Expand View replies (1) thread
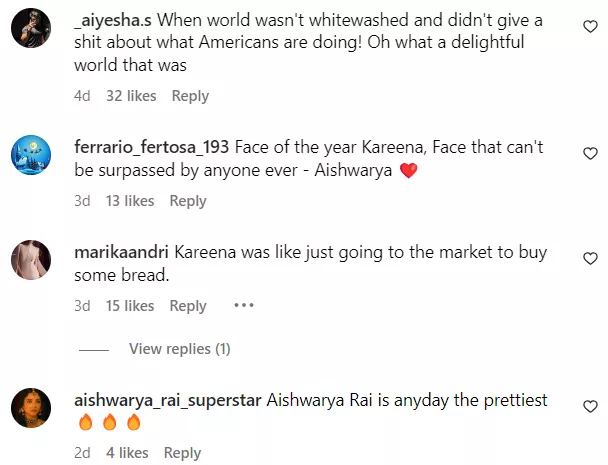The width and height of the screenshot is (608, 465). [179, 349]
